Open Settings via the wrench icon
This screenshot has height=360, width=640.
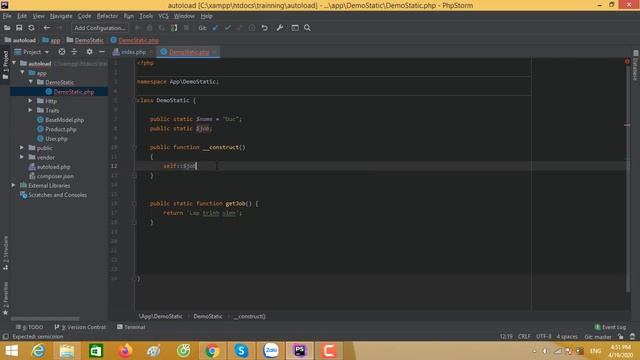(280, 28)
